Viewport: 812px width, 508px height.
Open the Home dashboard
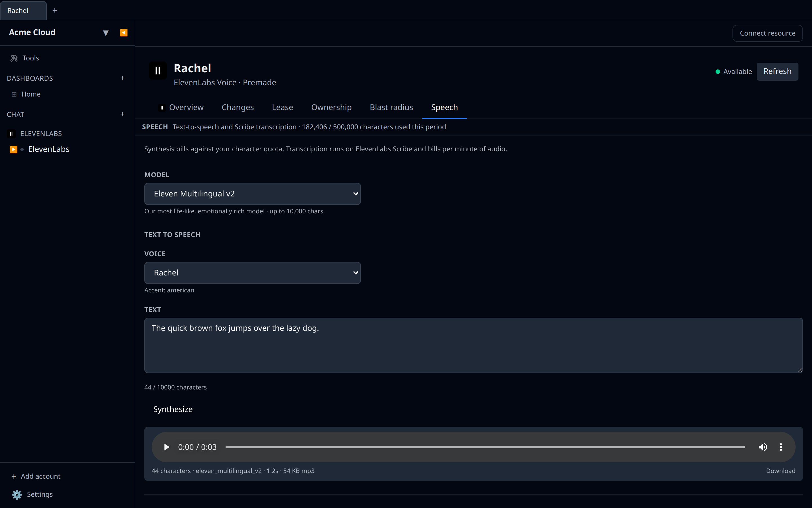(x=31, y=95)
